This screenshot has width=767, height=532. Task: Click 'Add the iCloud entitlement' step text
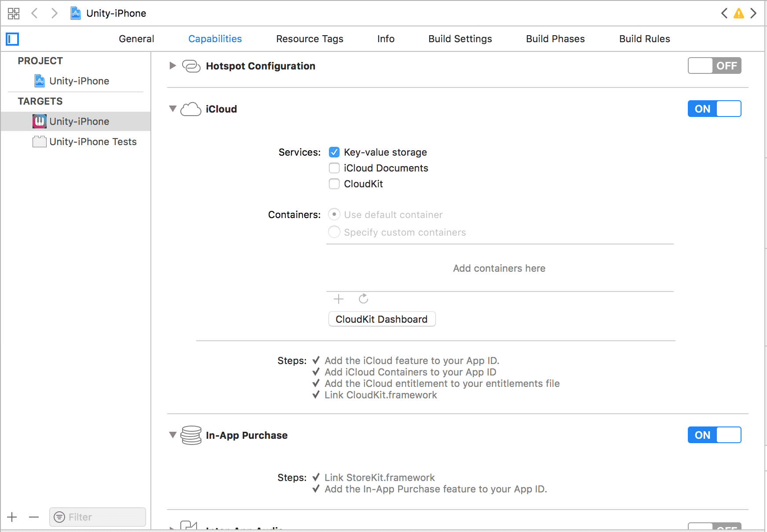[x=442, y=383]
